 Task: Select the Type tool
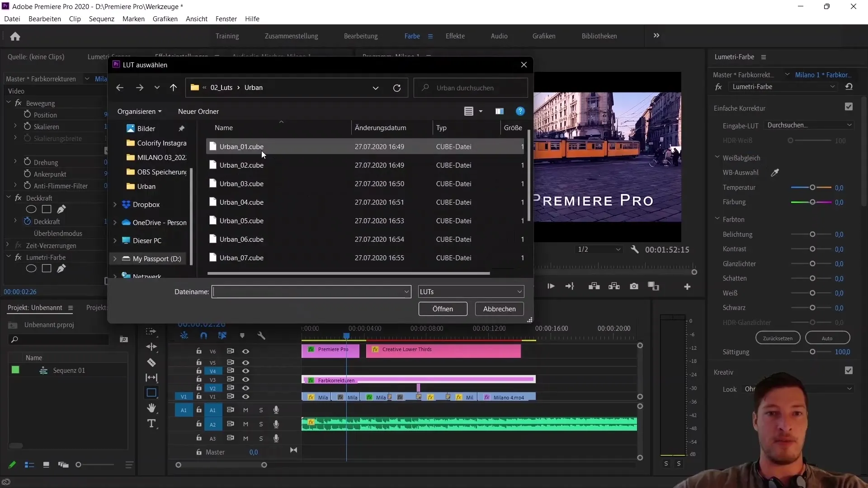151,423
